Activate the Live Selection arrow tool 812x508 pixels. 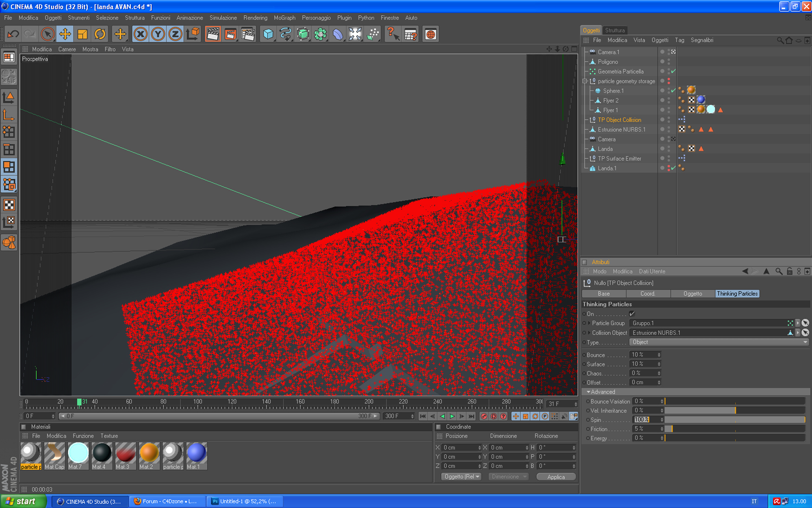click(47, 34)
